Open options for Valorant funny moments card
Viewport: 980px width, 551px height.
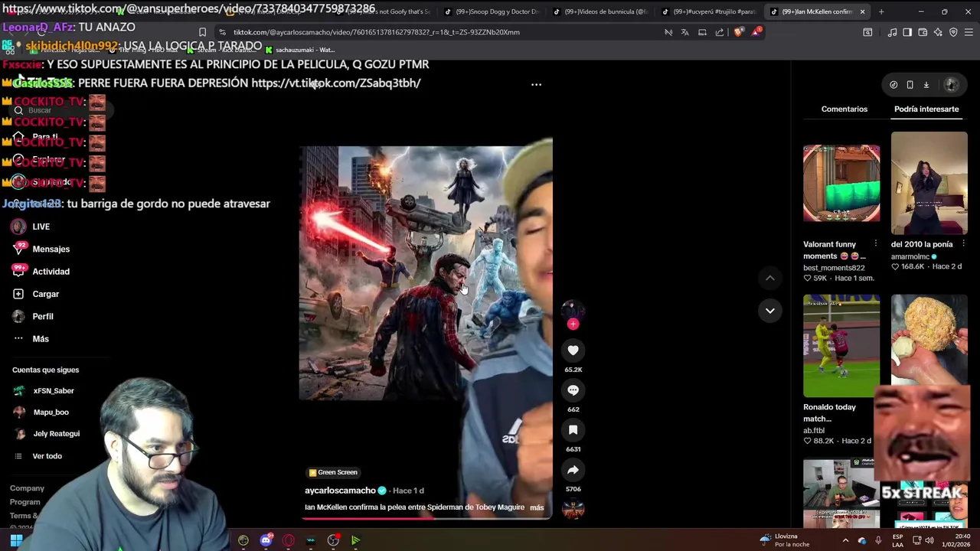point(875,244)
